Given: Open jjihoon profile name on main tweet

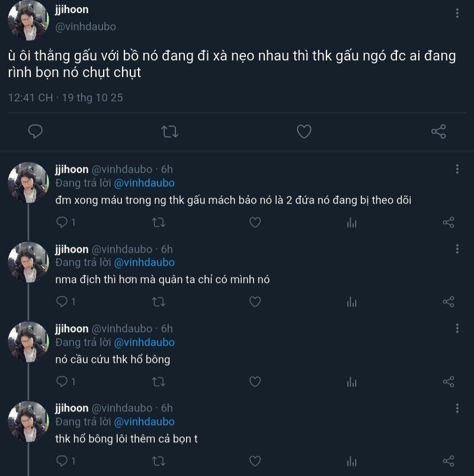Looking at the screenshot, I should [x=72, y=10].
